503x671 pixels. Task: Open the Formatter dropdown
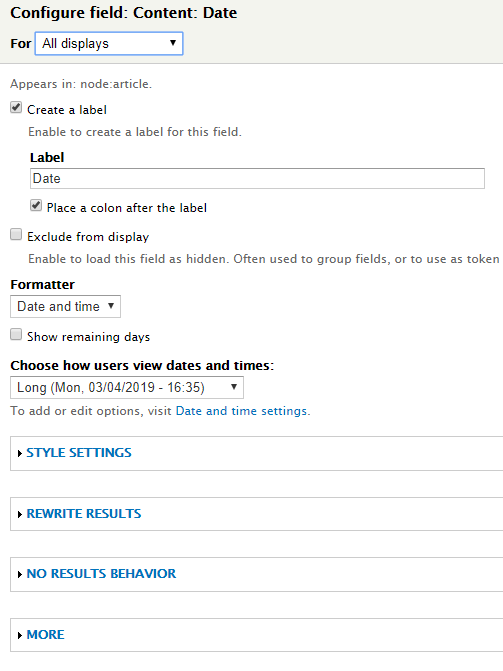point(65,306)
